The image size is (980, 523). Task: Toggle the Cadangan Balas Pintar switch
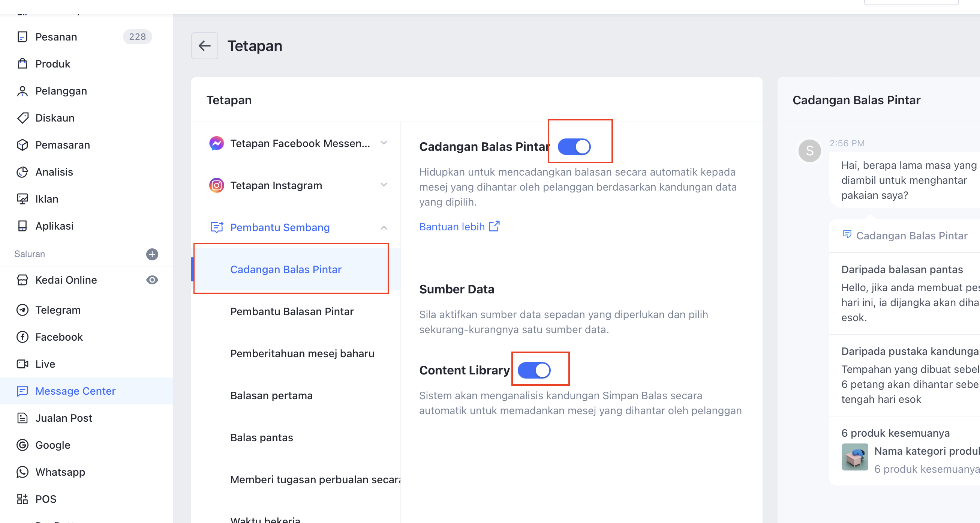click(x=574, y=147)
